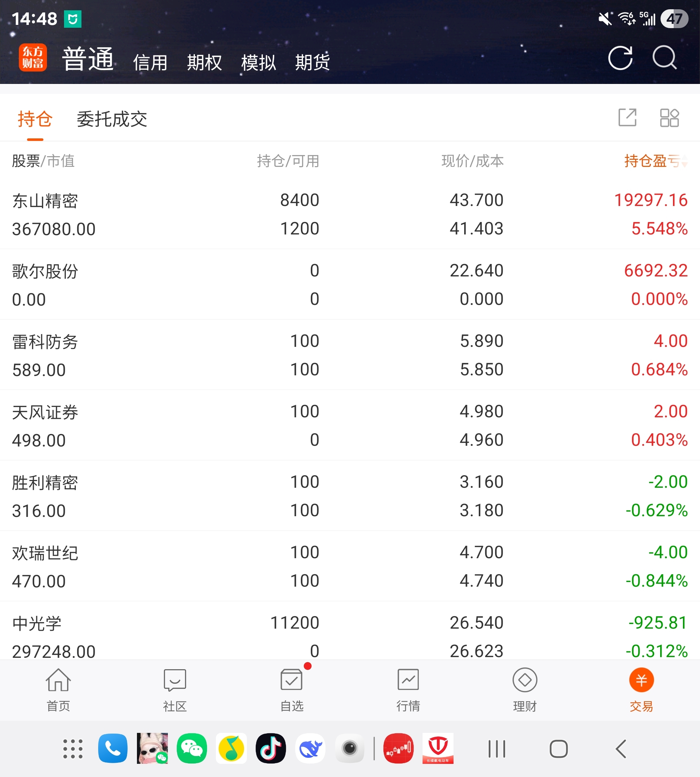Refresh the holdings data
Screen dimensions: 700x777
click(x=620, y=58)
